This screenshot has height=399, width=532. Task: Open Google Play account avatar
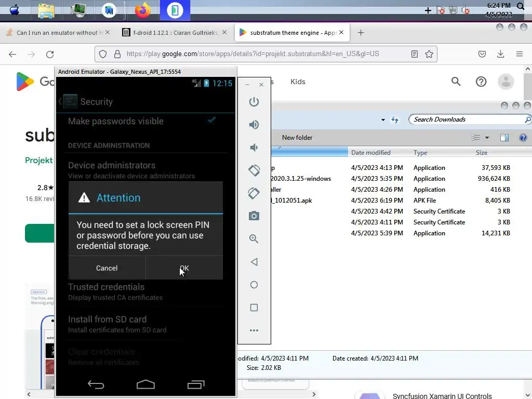506,82
